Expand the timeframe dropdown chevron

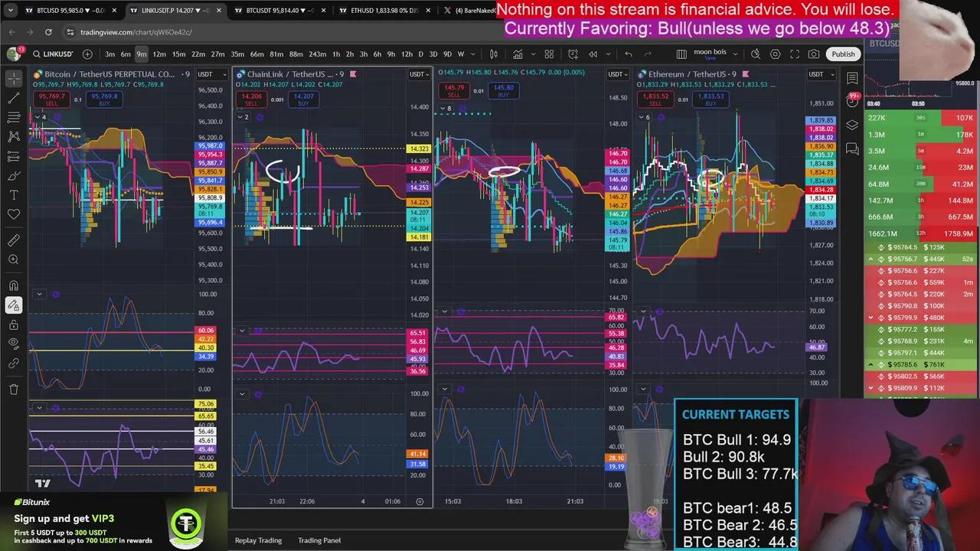[472, 54]
